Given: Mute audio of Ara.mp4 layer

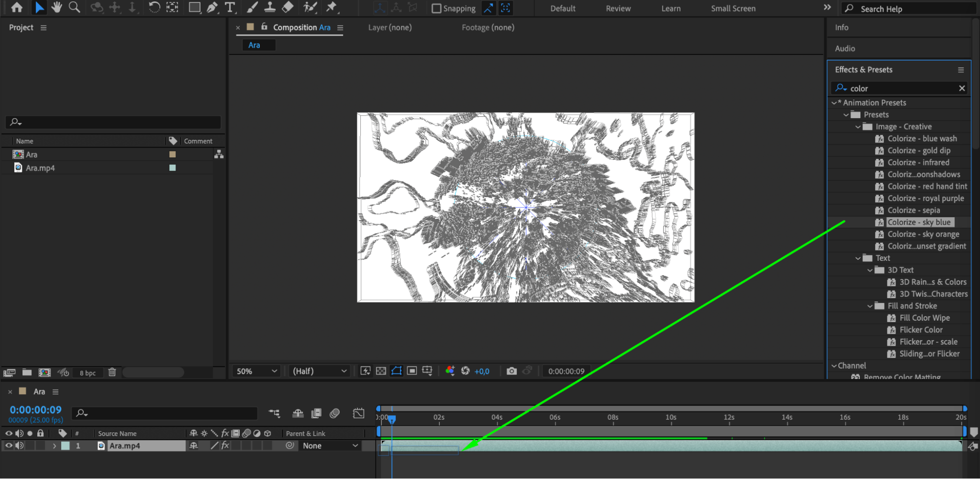Looking at the screenshot, I should [x=20, y=446].
